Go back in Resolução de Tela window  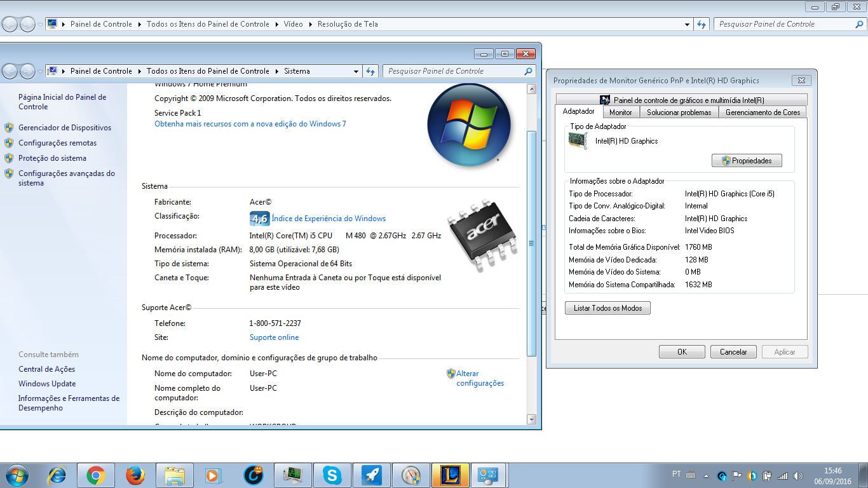click(x=10, y=24)
